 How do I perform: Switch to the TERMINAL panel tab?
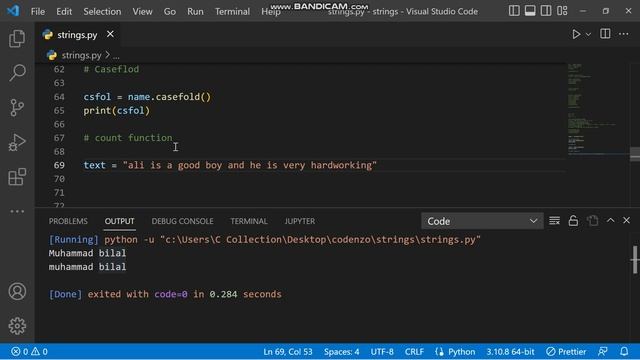tap(249, 221)
